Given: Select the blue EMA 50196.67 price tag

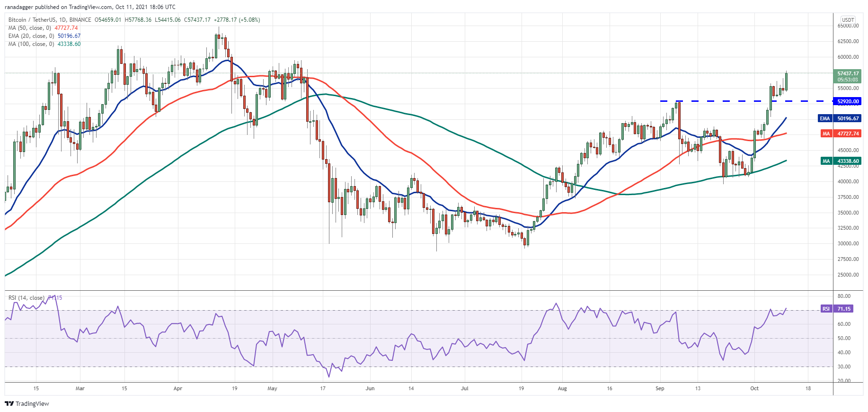Looking at the screenshot, I should pos(840,118).
